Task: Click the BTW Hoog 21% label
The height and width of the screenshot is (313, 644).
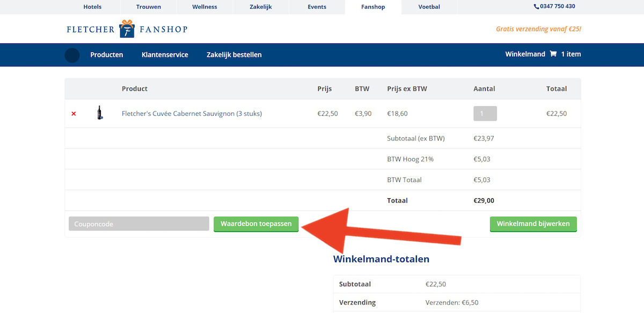Action: [410, 159]
